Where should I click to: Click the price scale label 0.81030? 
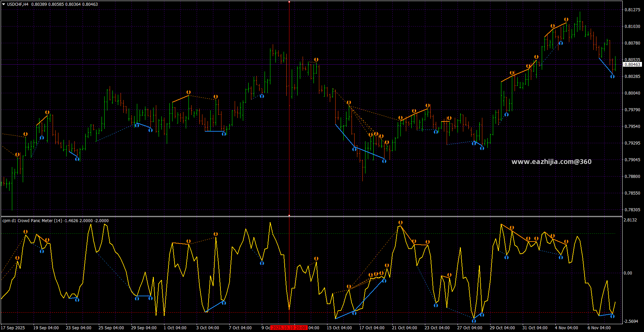coord(632,27)
